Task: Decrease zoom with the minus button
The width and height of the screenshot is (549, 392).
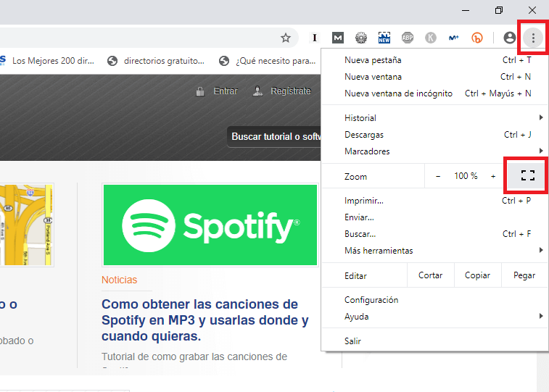Action: coord(437,176)
